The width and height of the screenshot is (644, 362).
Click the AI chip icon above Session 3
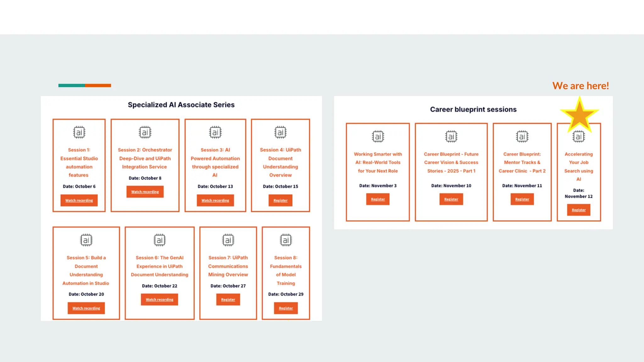coord(215,132)
